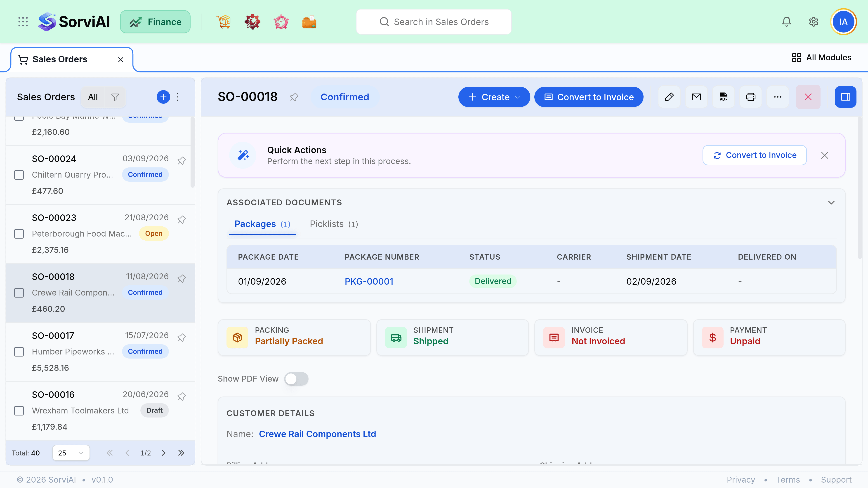Screen dimensions: 868x488
Task: Select checkbox for SO-00023
Action: (19, 234)
